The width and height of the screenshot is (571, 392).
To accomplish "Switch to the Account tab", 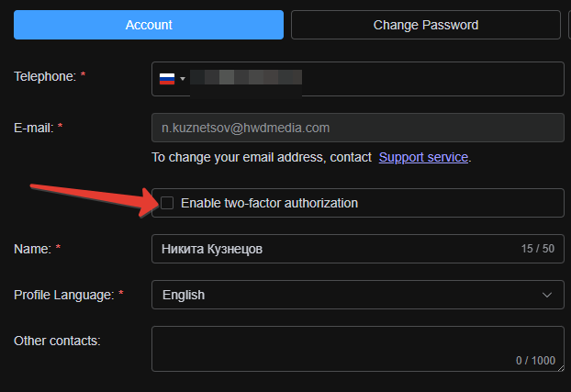I will [x=149, y=25].
